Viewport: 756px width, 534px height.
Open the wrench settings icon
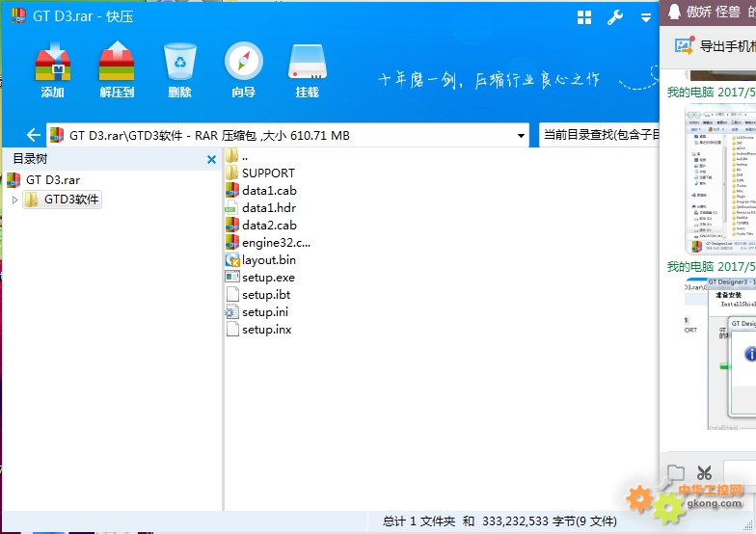615,17
